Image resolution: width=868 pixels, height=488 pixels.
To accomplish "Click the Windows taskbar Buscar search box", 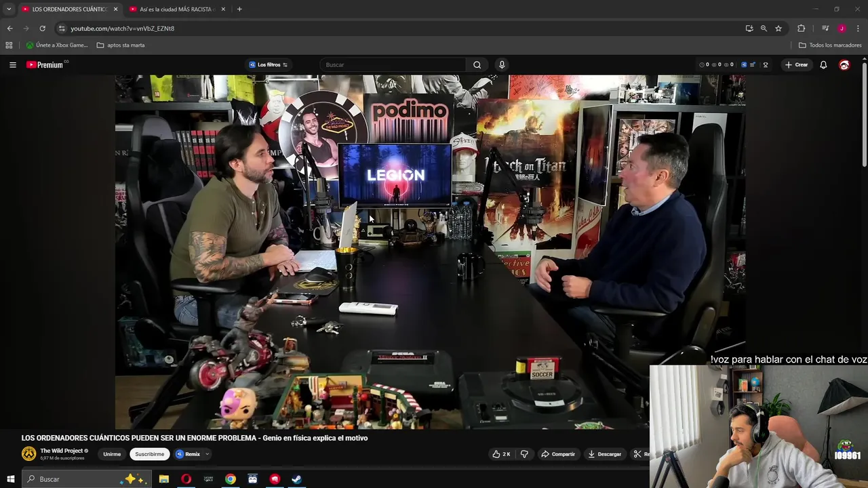I will click(86, 479).
